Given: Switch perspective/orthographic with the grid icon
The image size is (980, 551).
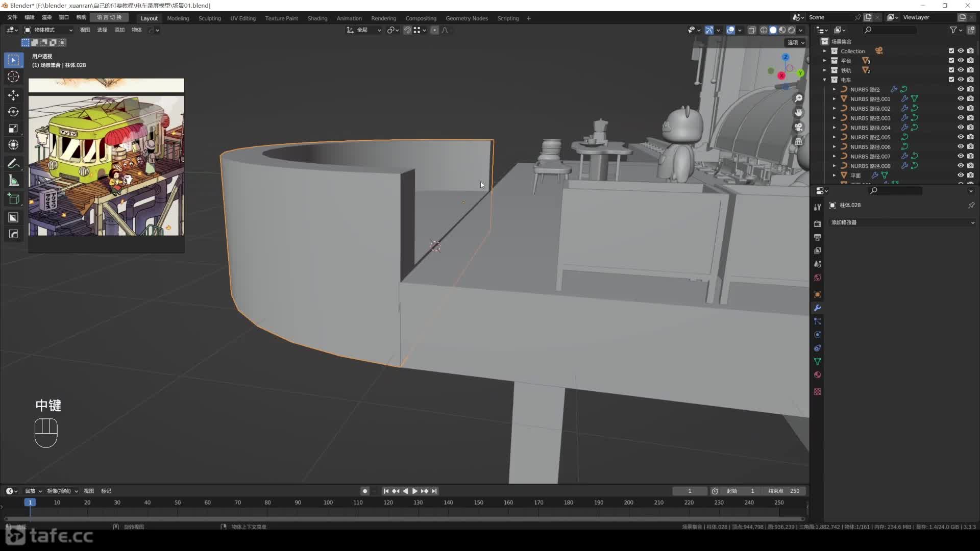Looking at the screenshot, I should pyautogui.click(x=799, y=141).
